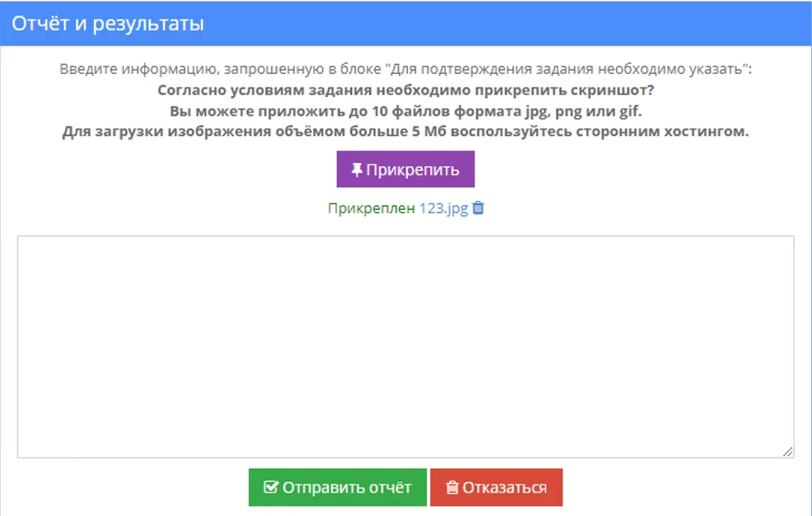Click the Введите информацию instruction line
The width and height of the screenshot is (812, 516).
pos(406,69)
